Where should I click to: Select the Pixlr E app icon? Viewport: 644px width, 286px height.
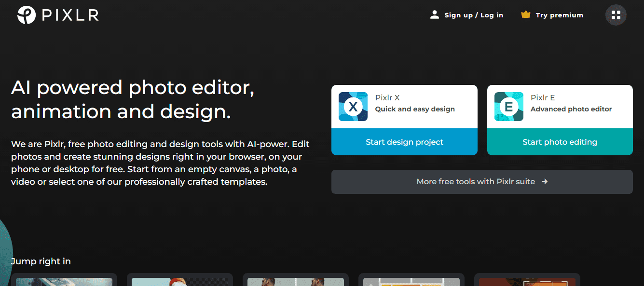[509, 107]
